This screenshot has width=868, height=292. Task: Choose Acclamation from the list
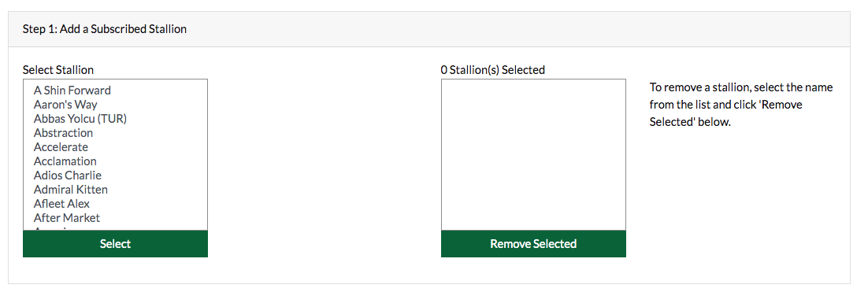114,161
